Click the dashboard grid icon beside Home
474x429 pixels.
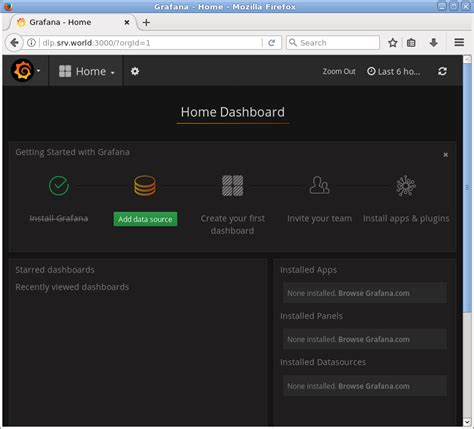click(65, 71)
